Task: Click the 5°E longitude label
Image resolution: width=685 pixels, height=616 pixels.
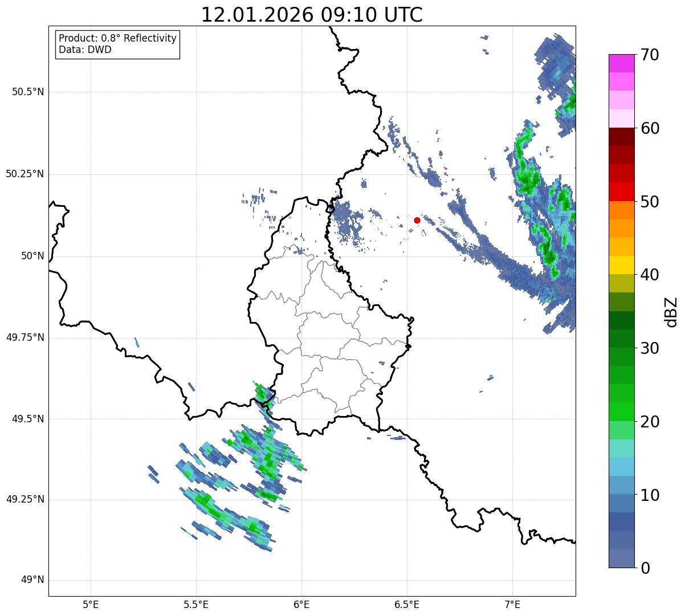Action: 91,605
